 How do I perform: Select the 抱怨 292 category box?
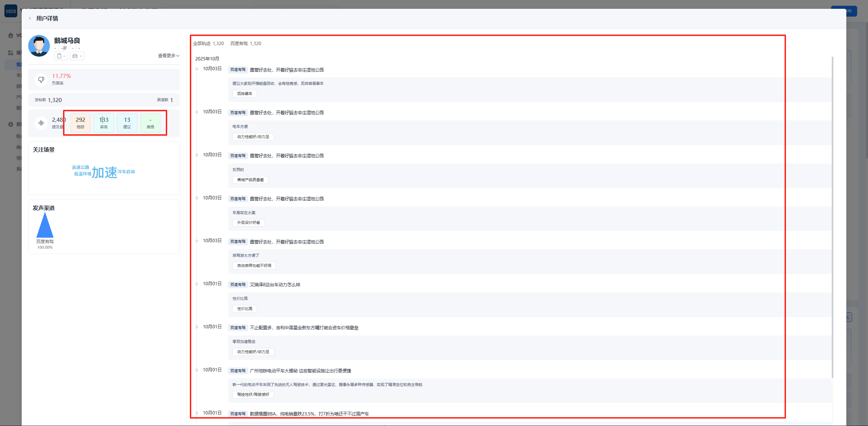click(x=80, y=123)
